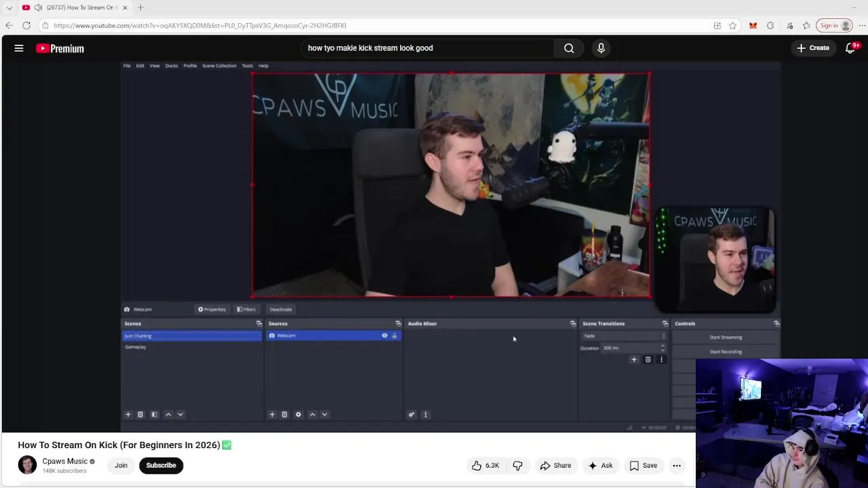This screenshot has height=488, width=868.
Task: Select the Webcam source row
Action: (x=333, y=335)
